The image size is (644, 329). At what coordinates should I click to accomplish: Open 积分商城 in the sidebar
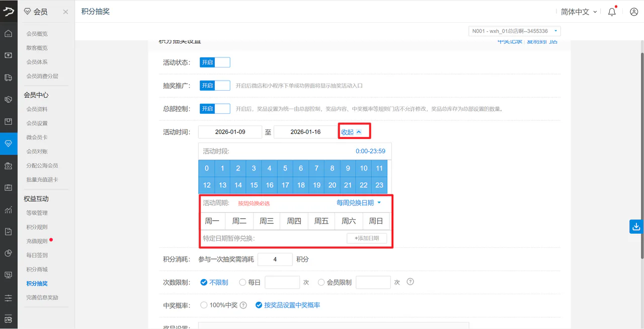(37, 270)
